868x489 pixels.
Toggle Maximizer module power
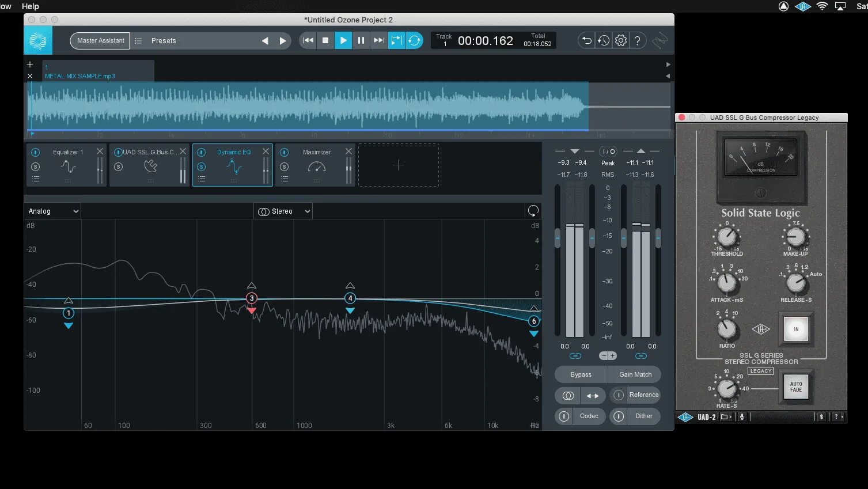pos(285,152)
